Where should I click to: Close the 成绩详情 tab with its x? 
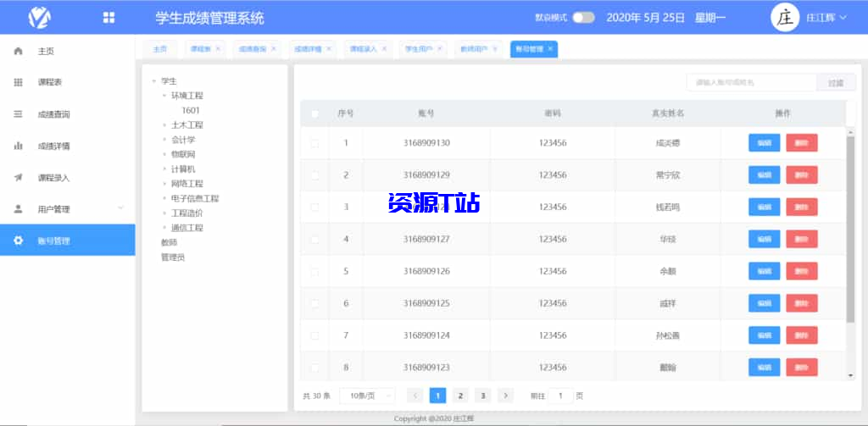click(329, 48)
